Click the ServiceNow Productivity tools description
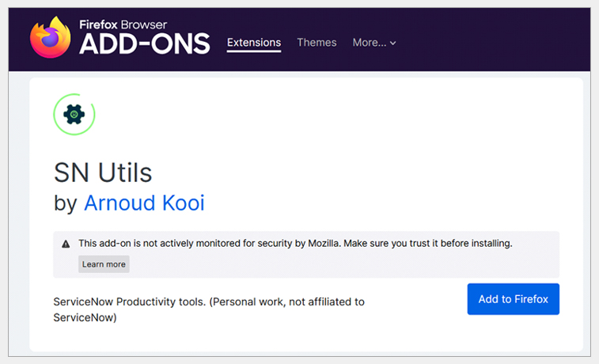 coord(209,301)
